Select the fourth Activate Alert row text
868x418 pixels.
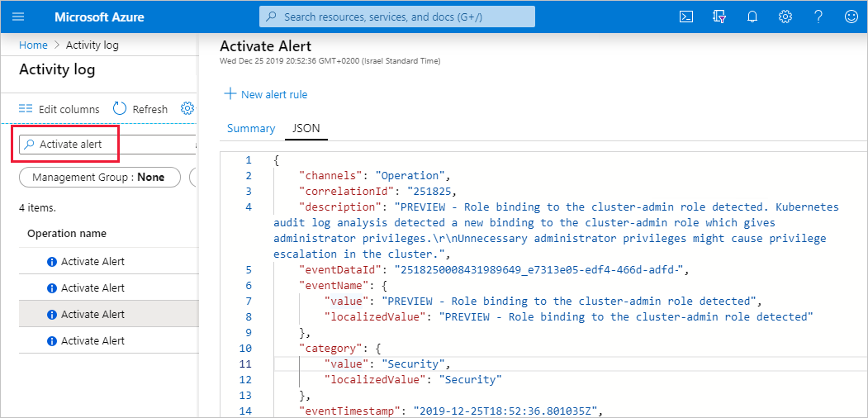(x=93, y=340)
